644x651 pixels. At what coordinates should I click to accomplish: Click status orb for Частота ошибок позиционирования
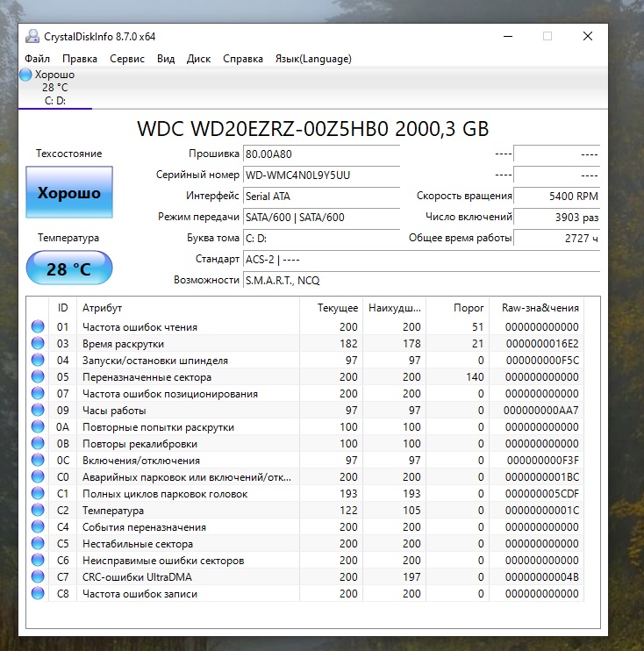coord(38,393)
